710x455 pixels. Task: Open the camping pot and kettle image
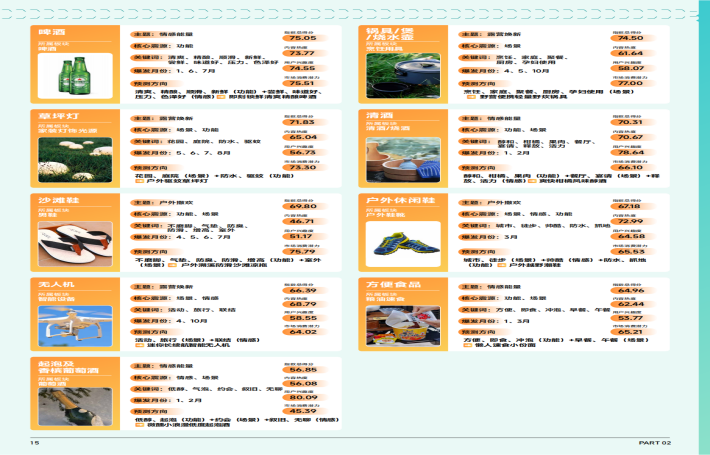pyautogui.click(x=402, y=76)
